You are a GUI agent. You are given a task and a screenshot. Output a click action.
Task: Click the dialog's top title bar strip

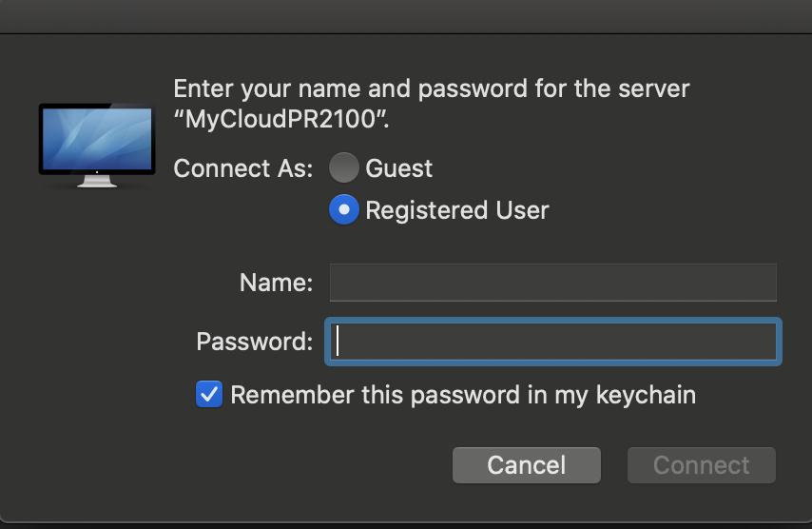point(406,16)
